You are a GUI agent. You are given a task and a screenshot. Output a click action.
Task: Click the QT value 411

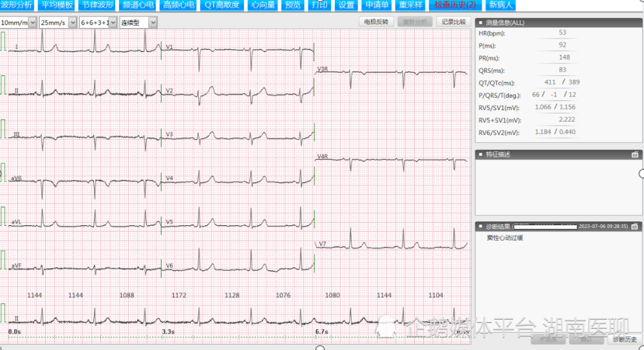pyautogui.click(x=550, y=82)
